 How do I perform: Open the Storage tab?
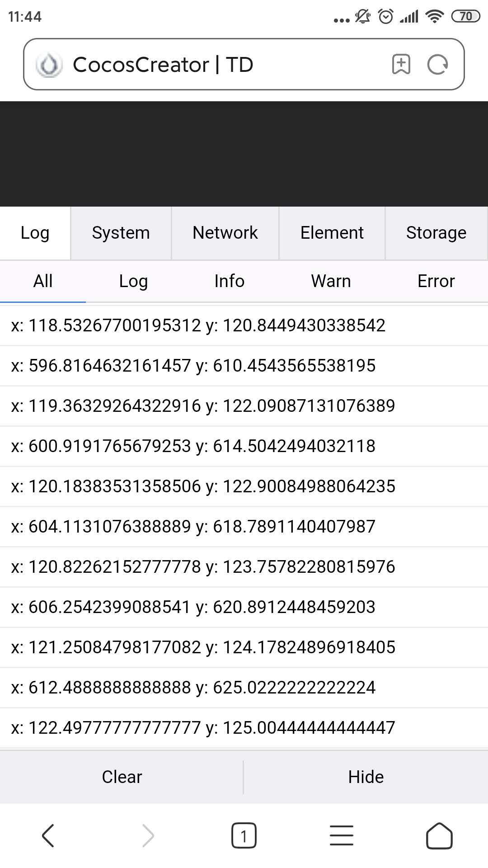tap(436, 233)
